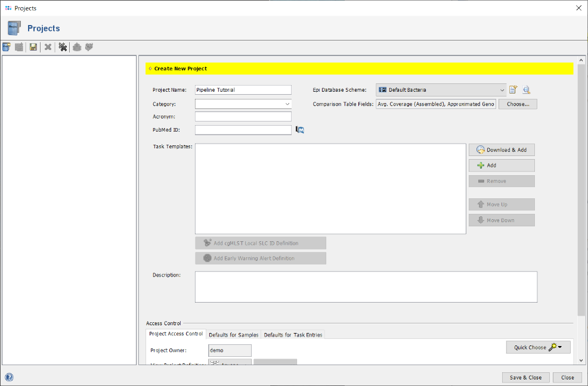Image resolution: width=588 pixels, height=386 pixels.
Task: Click the edit database scheme icon
Action: (x=513, y=90)
